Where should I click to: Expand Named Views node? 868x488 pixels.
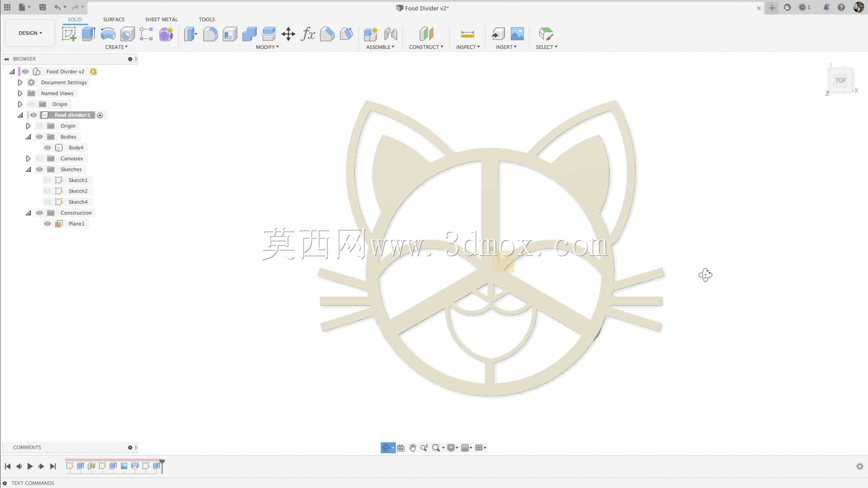pos(20,93)
